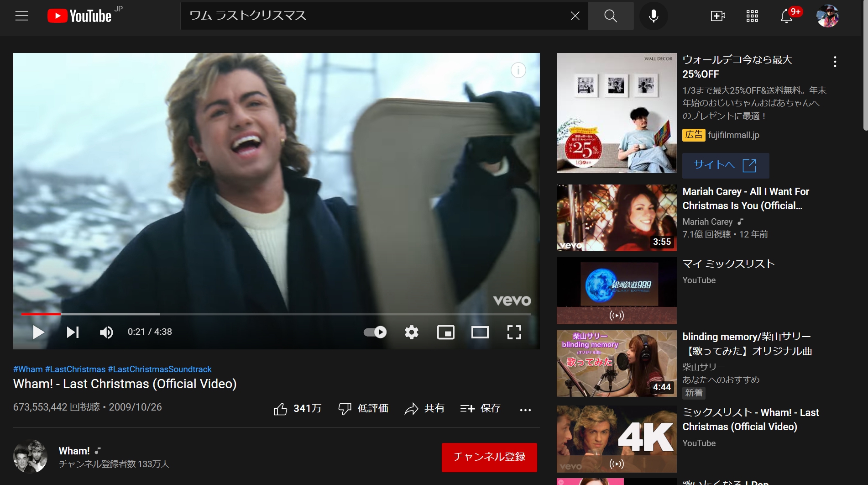The image size is (868, 485).
Task: Open the create video menu
Action: pyautogui.click(x=718, y=16)
